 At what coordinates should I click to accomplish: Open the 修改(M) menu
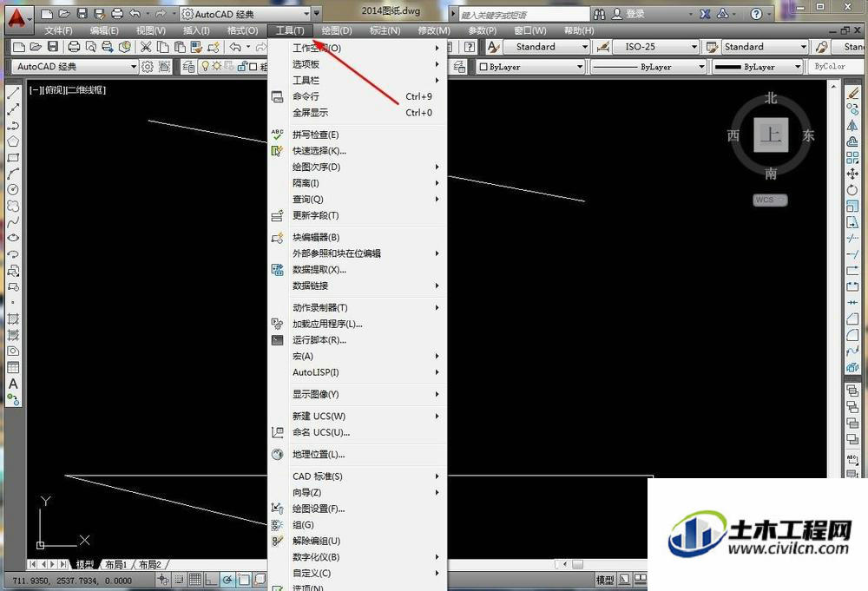tap(434, 31)
